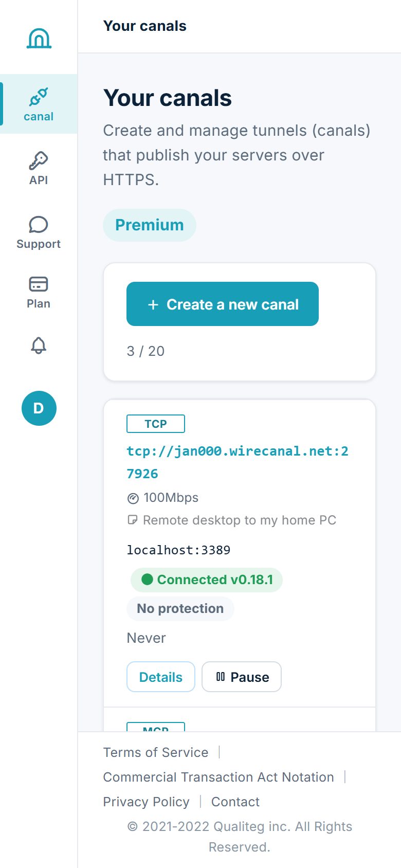Click the No protection badge

(180, 608)
